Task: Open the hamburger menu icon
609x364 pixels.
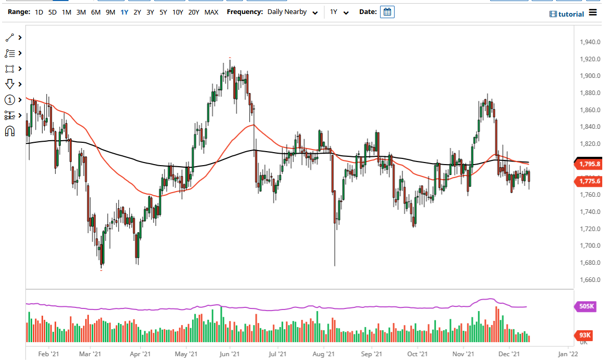Action: (593, 12)
